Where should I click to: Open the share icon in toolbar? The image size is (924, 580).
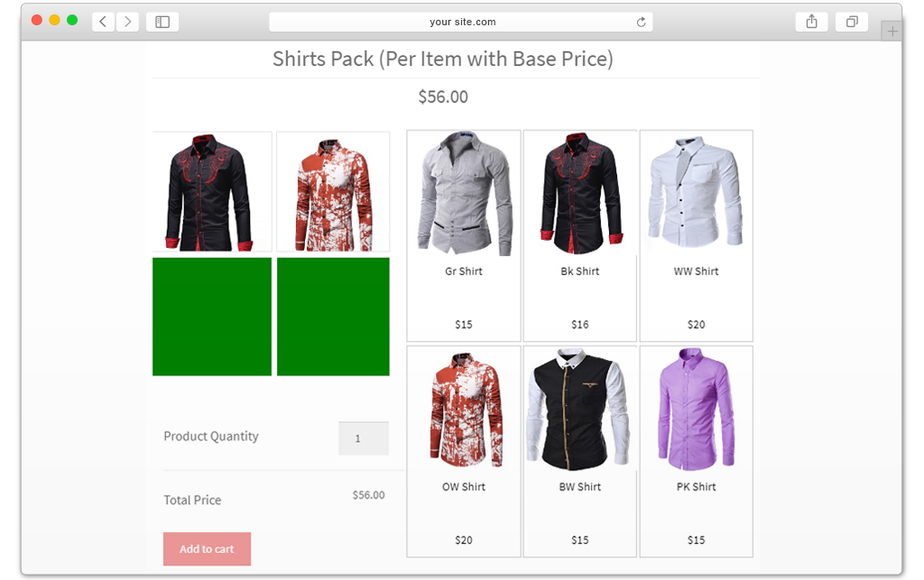pos(811,22)
